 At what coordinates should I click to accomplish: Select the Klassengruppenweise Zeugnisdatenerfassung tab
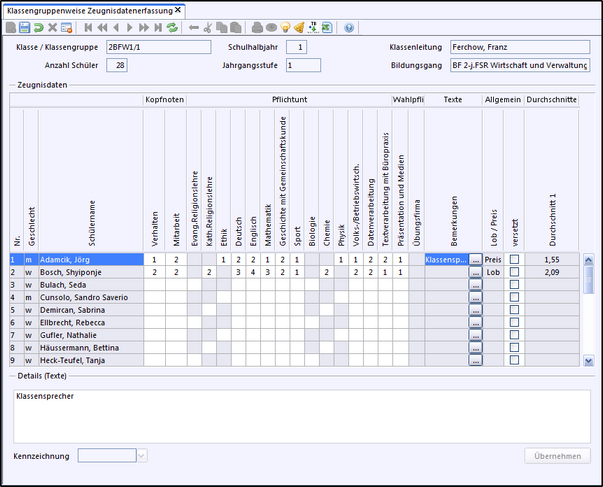point(90,9)
